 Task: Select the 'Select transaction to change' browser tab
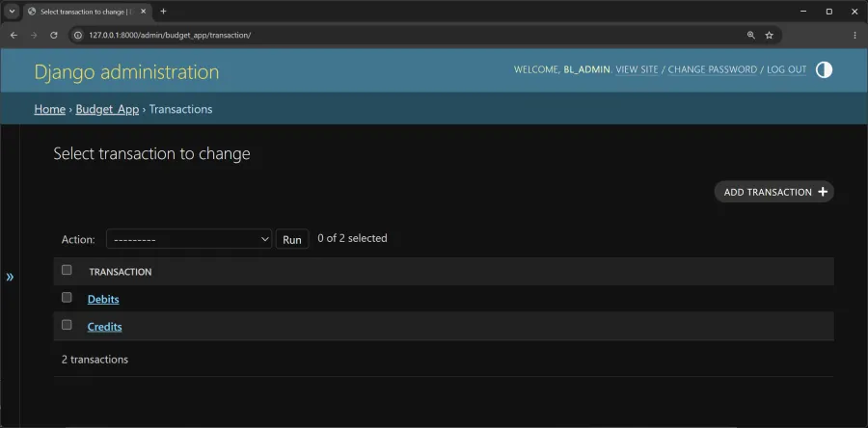(x=88, y=11)
